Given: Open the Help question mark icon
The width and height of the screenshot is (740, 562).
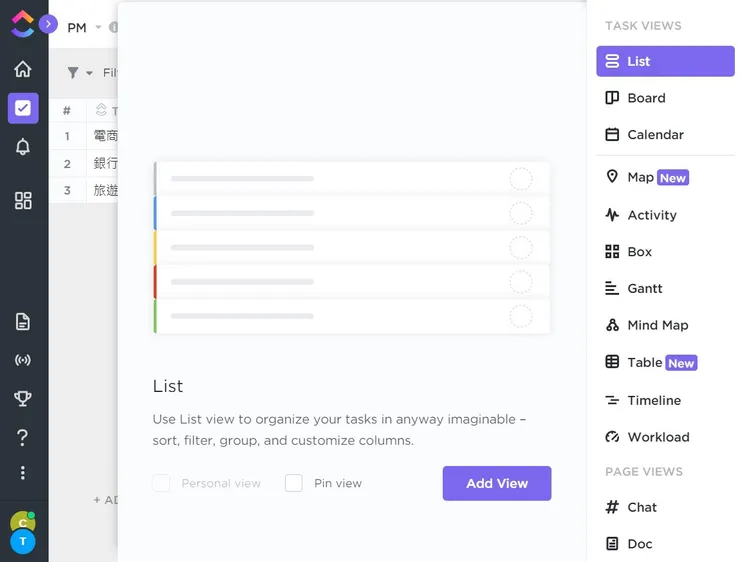Looking at the screenshot, I should (x=23, y=437).
